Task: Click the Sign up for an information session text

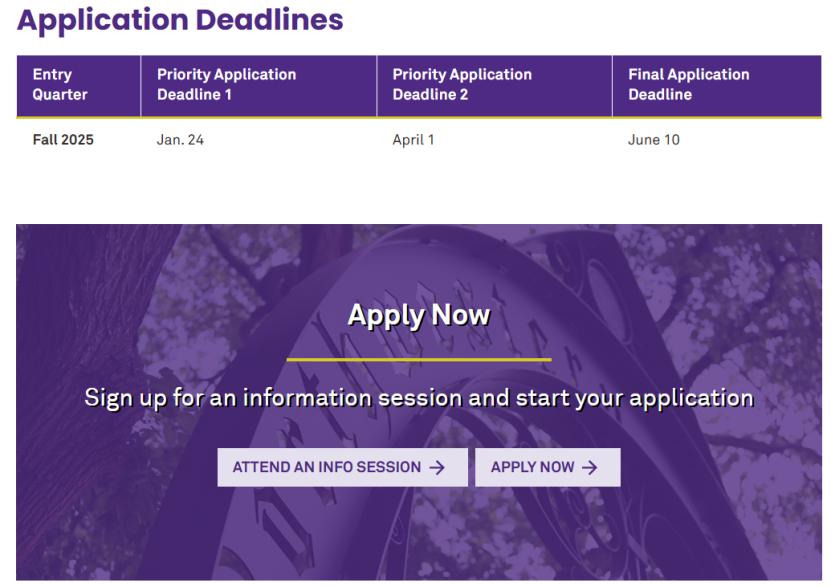Action: click(418, 398)
